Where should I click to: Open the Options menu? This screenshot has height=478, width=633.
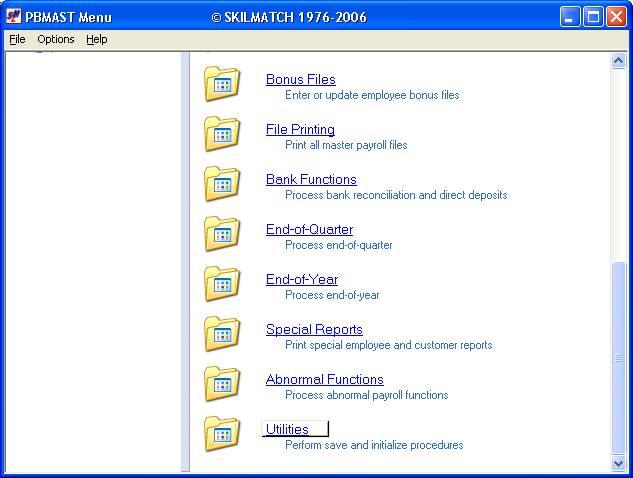click(56, 39)
